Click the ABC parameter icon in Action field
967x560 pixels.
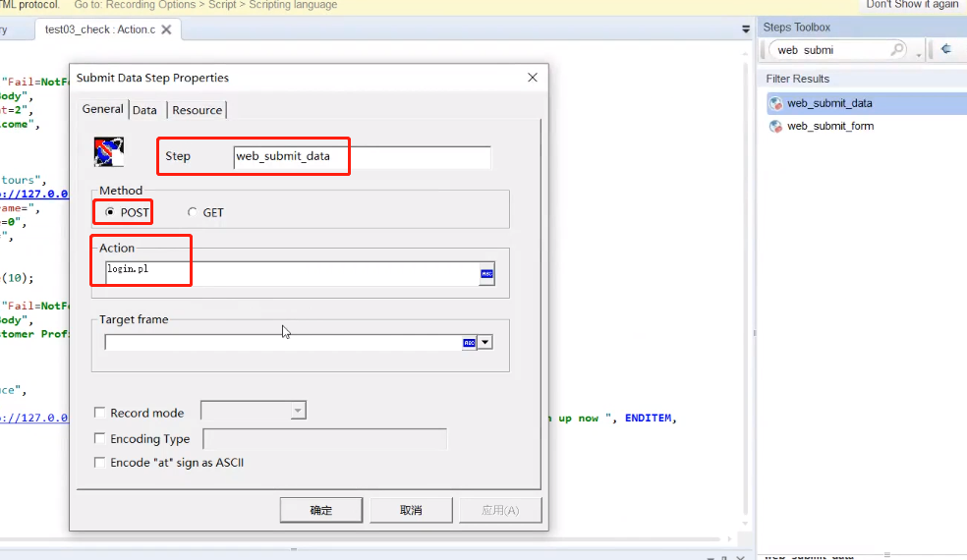[486, 274]
